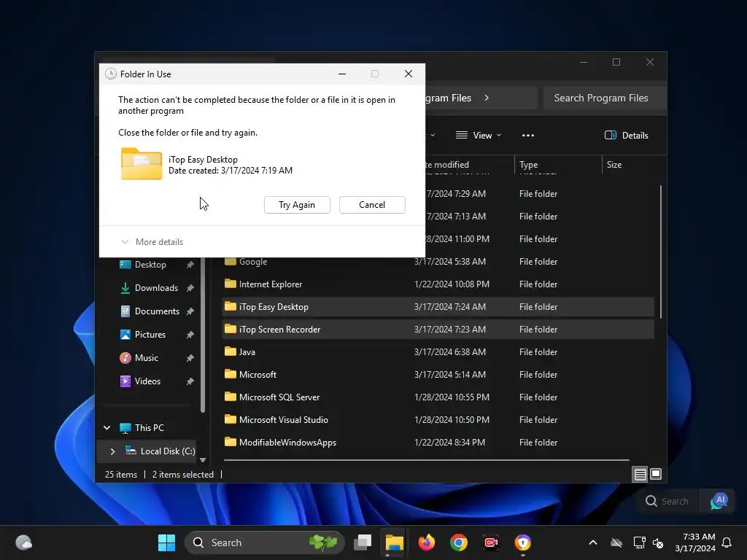Click the iTop Easy Desktop folder icon in the dialog
This screenshot has height=560, width=747.
pos(142,164)
